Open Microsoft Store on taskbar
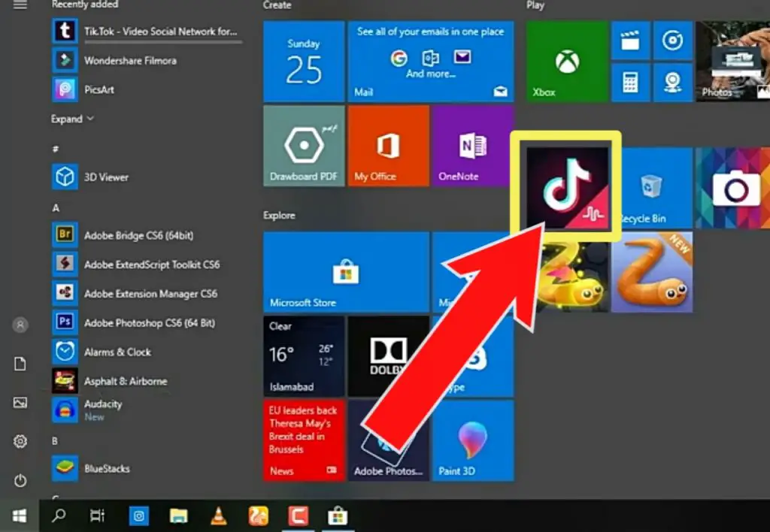770x532 pixels. click(338, 515)
